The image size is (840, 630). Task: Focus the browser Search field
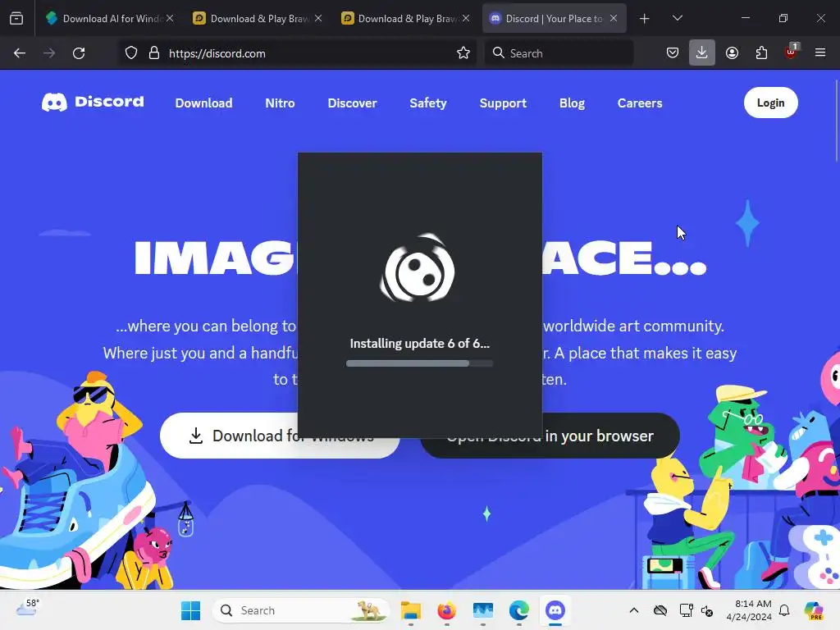click(559, 53)
